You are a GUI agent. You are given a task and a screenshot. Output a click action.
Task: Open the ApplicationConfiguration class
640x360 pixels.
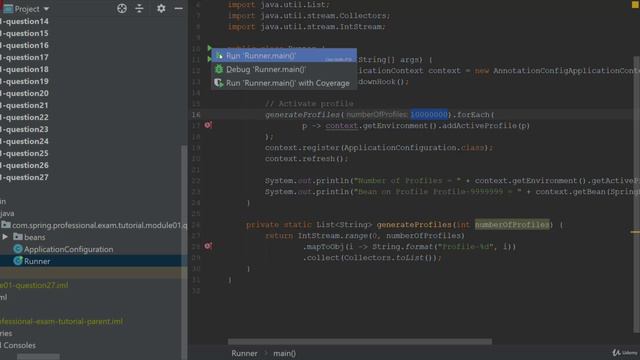69,249
